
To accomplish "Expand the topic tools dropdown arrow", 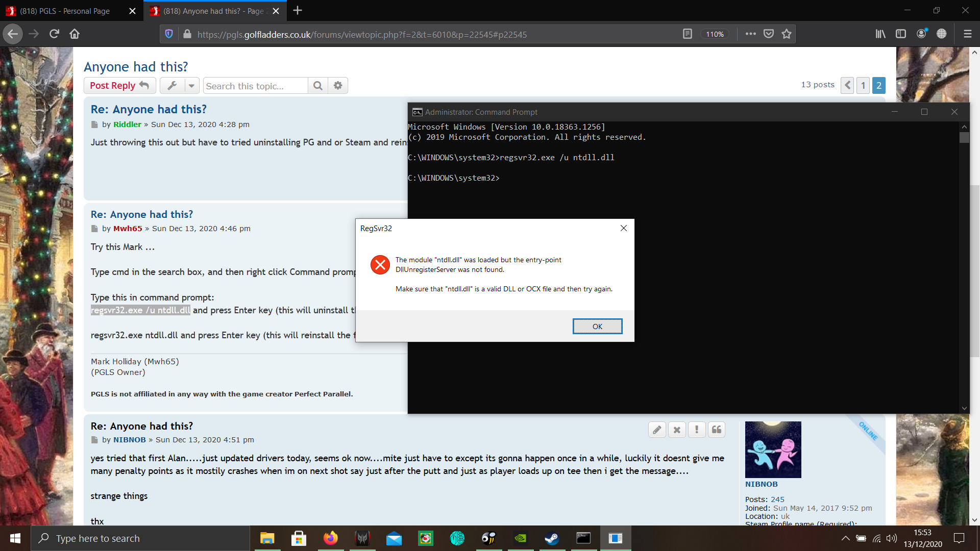I will pos(191,86).
